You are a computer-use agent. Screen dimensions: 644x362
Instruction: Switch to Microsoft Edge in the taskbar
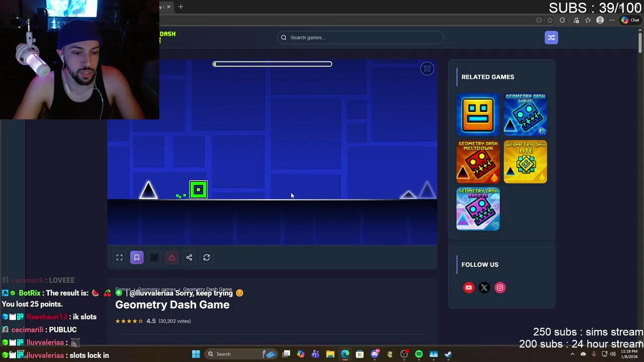pos(345,354)
